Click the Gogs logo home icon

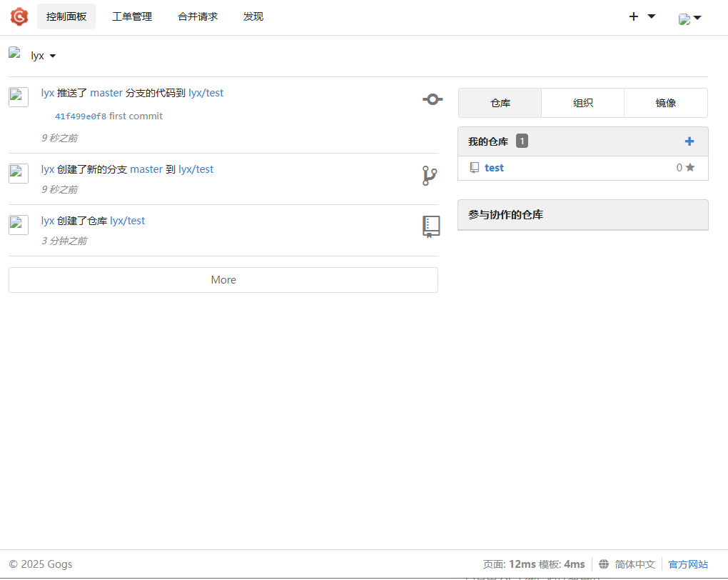click(19, 16)
